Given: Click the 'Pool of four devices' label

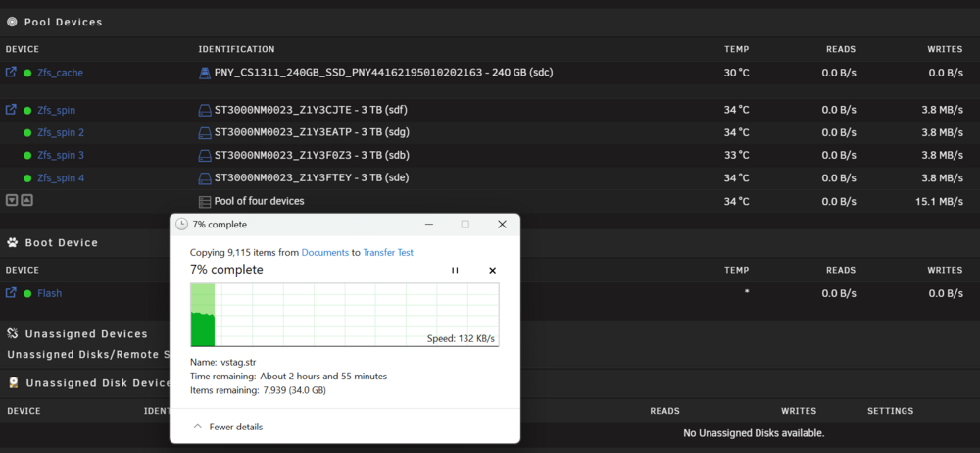Looking at the screenshot, I should tap(260, 201).
